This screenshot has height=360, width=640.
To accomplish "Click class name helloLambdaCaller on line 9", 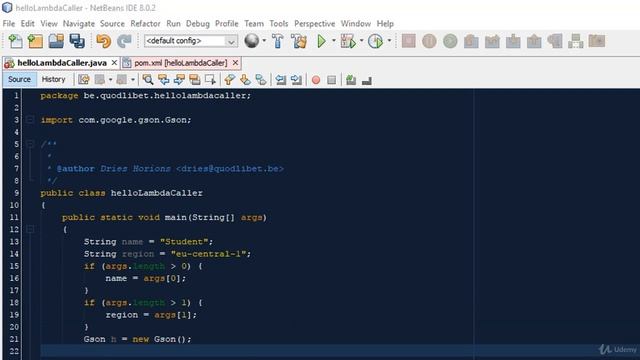I will pos(157,193).
